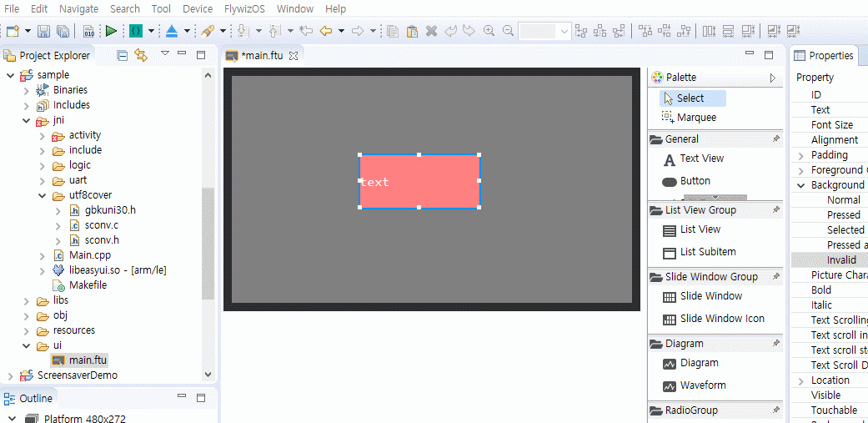Click the Undo toolbar arrow icon

click(451, 31)
